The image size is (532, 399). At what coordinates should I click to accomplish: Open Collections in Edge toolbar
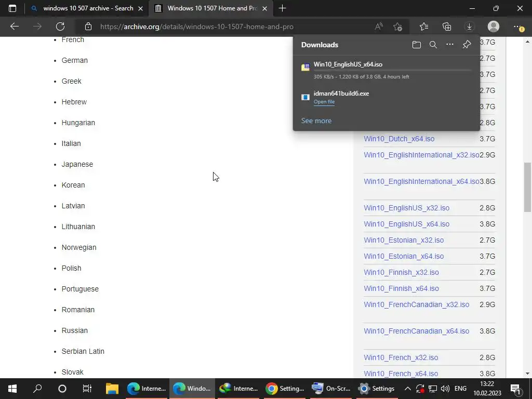point(447,26)
